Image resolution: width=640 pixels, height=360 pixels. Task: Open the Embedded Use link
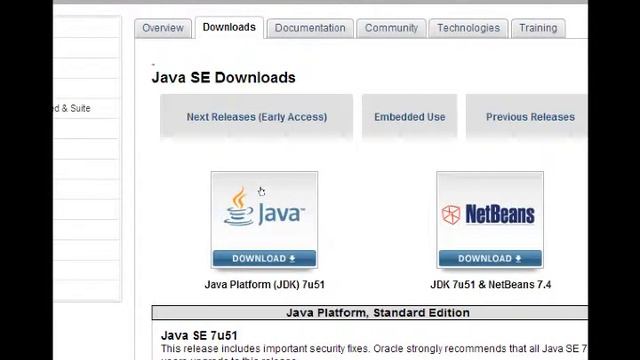(x=409, y=117)
